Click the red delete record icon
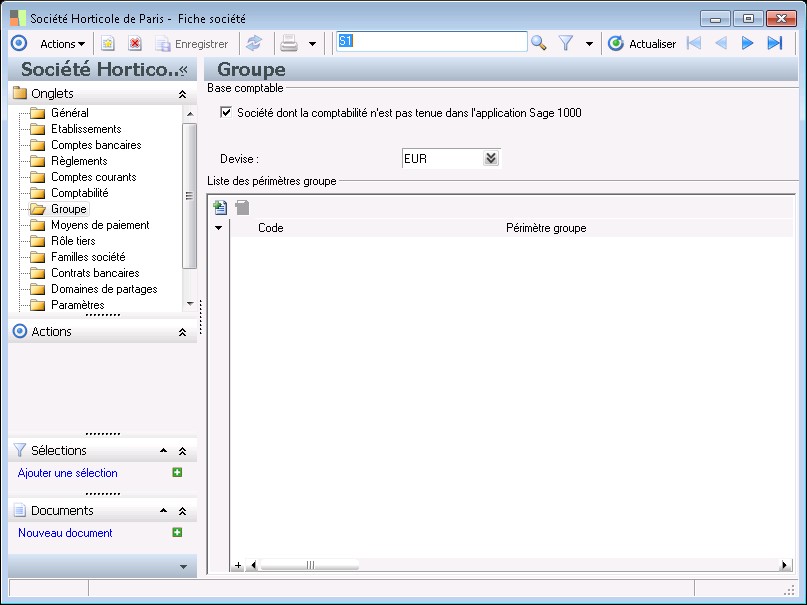 [134, 43]
